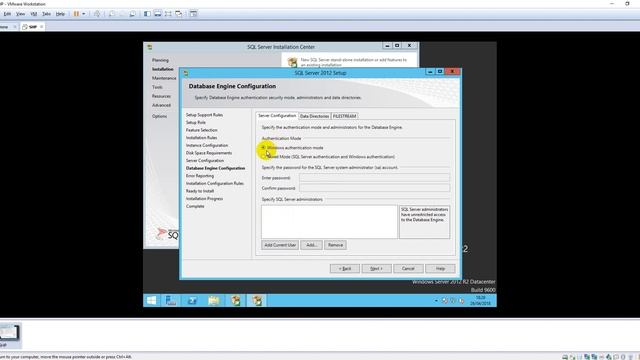Click the guest taskbar clock and date
Screen dimensions: 640x360
pos(480,301)
